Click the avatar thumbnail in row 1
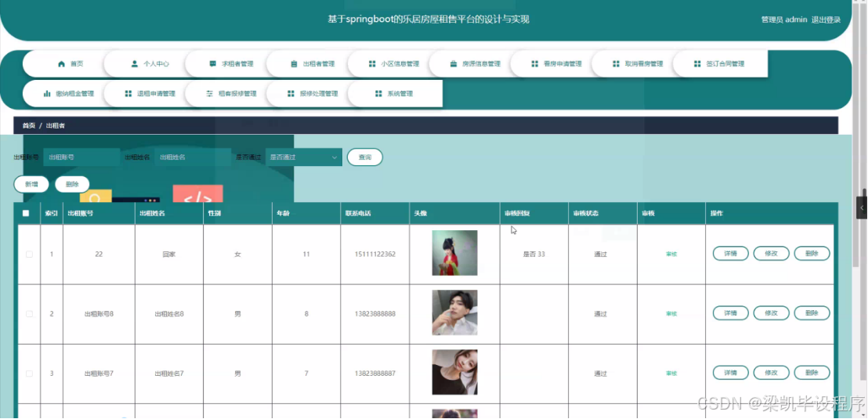Viewport: 868px width, 419px height. pyautogui.click(x=454, y=253)
